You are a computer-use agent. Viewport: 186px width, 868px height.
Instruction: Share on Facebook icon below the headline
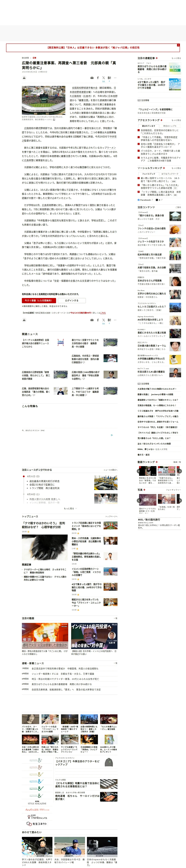click(x=98, y=78)
